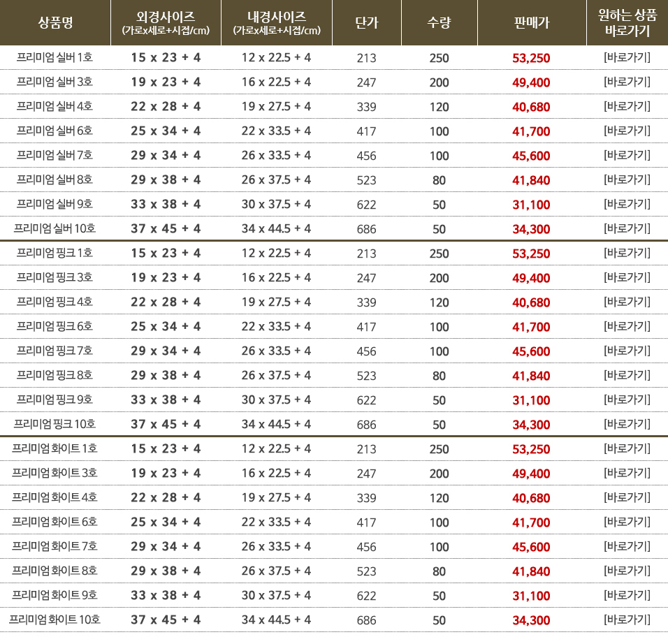The height and width of the screenshot is (644, 668).
Task: Select the 31,100 price for 프리미엄 실버 9호
Action: pyautogui.click(x=531, y=205)
